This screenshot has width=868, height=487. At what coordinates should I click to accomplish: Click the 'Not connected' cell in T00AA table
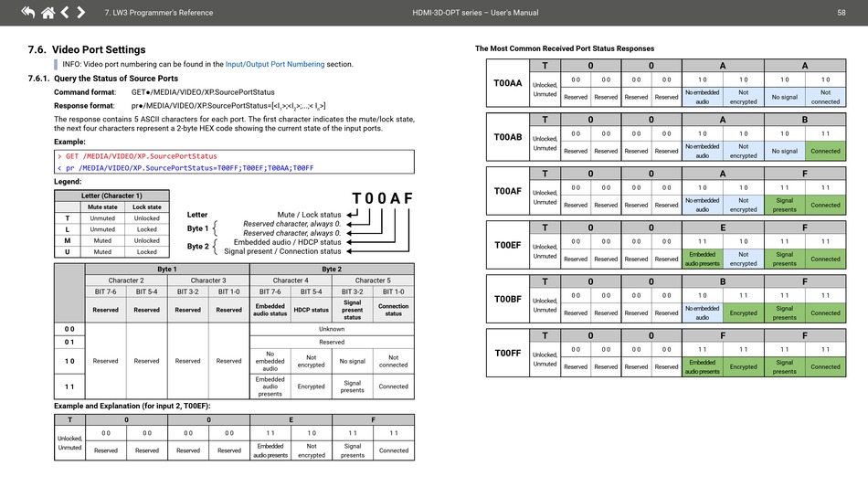click(x=825, y=97)
